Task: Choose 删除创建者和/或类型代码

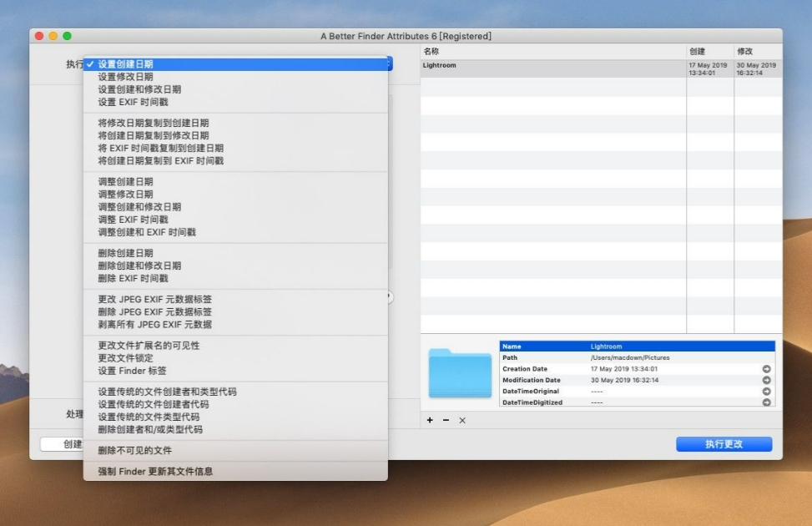Action: click(x=235, y=430)
